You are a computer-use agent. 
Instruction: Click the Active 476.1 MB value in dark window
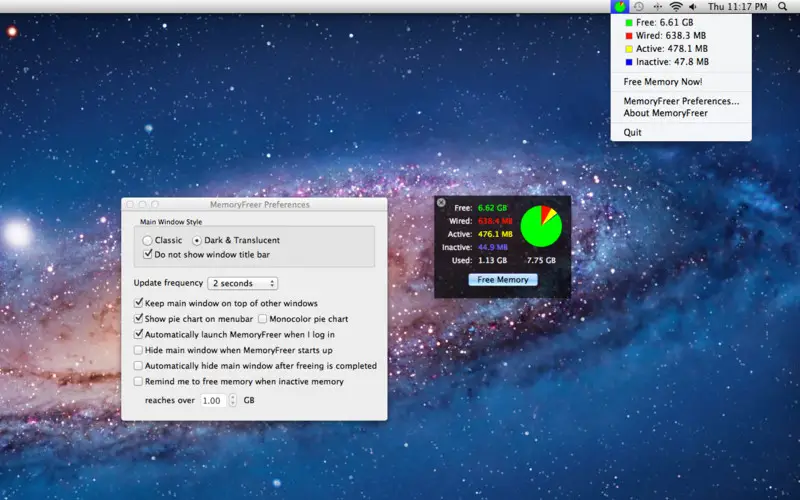click(x=495, y=235)
